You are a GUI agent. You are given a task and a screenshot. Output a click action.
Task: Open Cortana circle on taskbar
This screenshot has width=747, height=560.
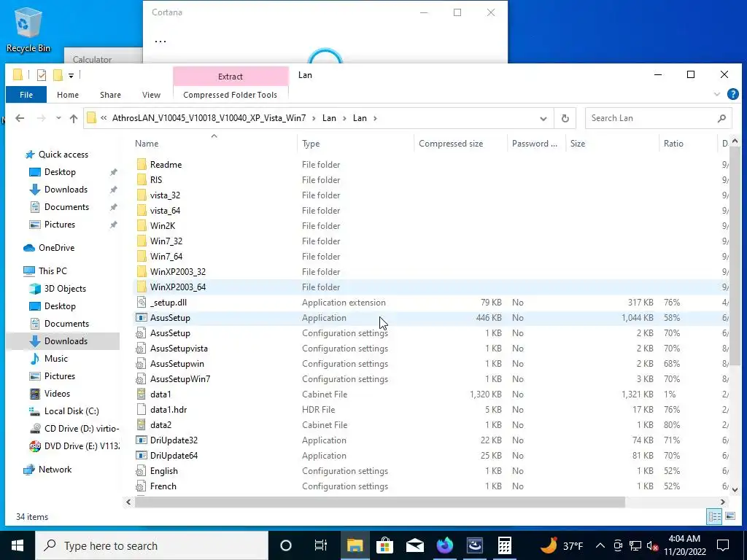pos(286,545)
